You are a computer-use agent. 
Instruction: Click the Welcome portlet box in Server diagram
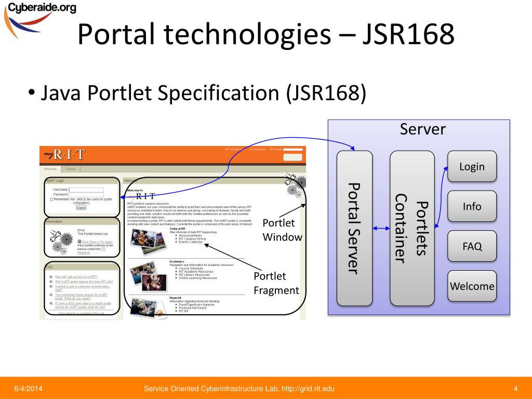click(472, 286)
